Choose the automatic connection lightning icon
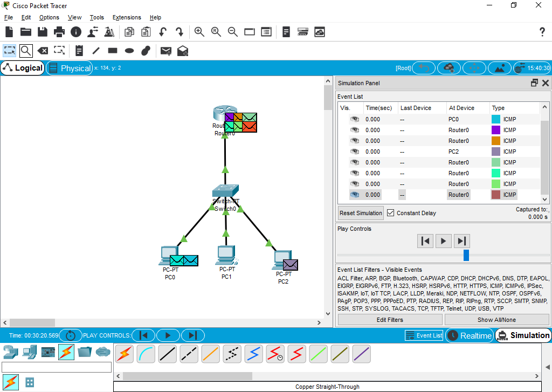The image size is (552, 392). click(125, 354)
